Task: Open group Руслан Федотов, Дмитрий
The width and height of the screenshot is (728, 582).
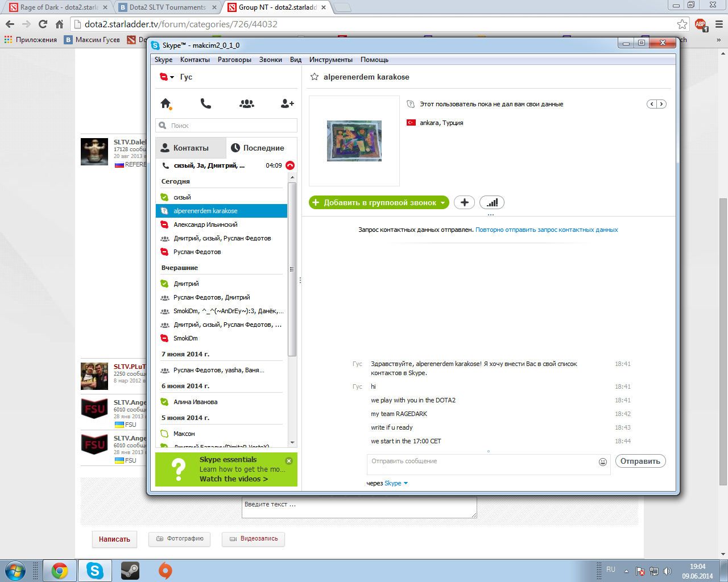Action: tap(221, 297)
